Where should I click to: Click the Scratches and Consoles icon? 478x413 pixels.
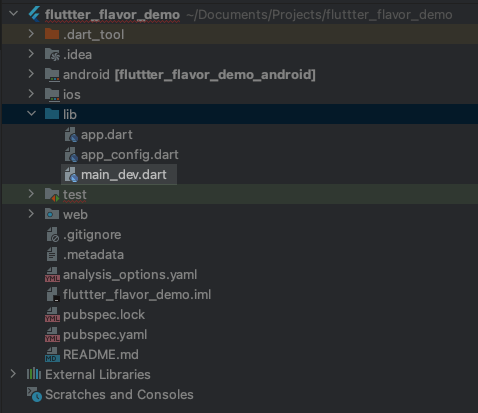pos(34,394)
